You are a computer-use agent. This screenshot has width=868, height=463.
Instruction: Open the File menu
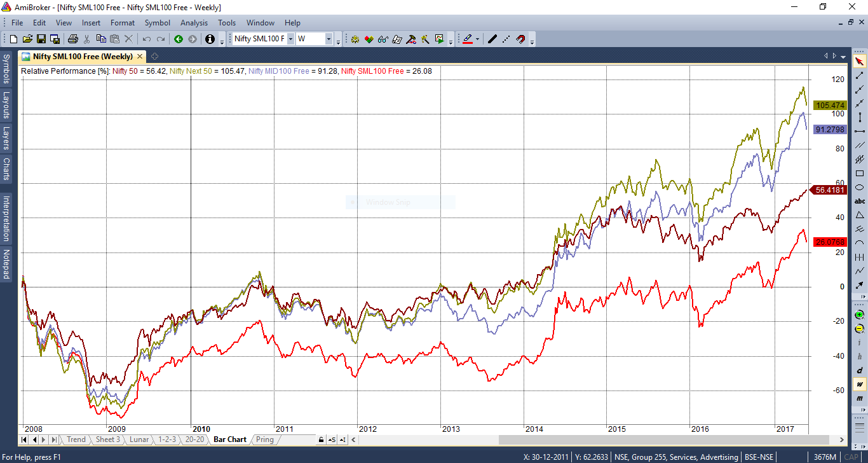(17, 23)
